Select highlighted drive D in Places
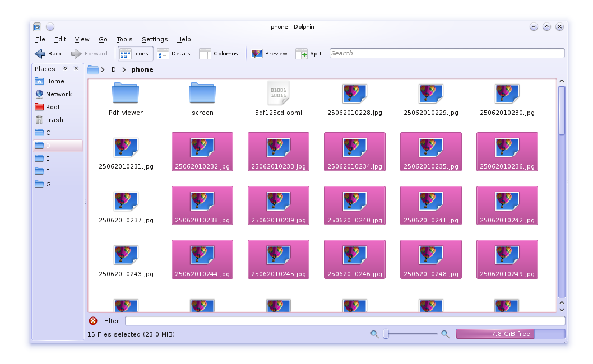This screenshot has width=593, height=364. click(x=58, y=146)
